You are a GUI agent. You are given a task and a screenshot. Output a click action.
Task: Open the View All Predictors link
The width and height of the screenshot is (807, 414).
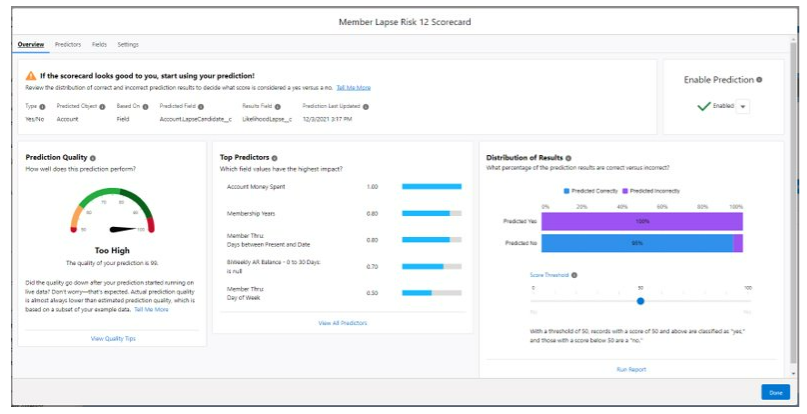click(343, 323)
